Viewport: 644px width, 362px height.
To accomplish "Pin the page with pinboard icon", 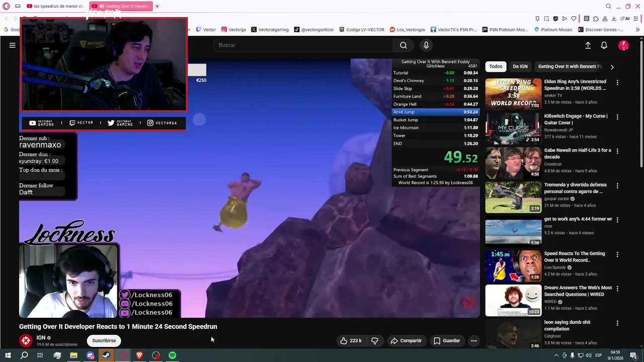I will (537, 19).
